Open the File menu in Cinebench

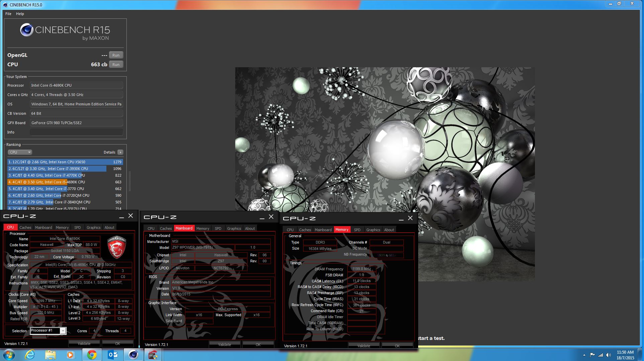click(x=8, y=14)
